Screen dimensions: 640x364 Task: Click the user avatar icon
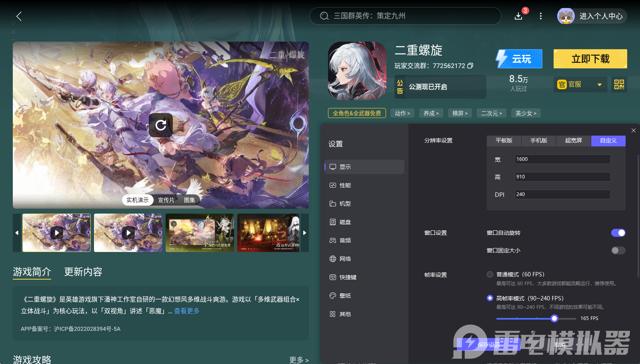click(x=566, y=16)
